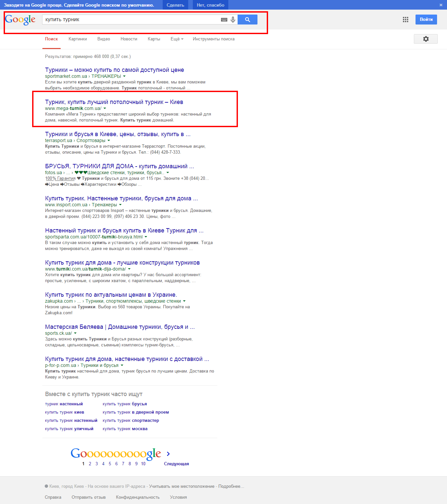This screenshot has width=447, height=504.
Task: Open result 'Турник, купить лучший потолочный турник – Киев'
Action: pyautogui.click(x=114, y=102)
